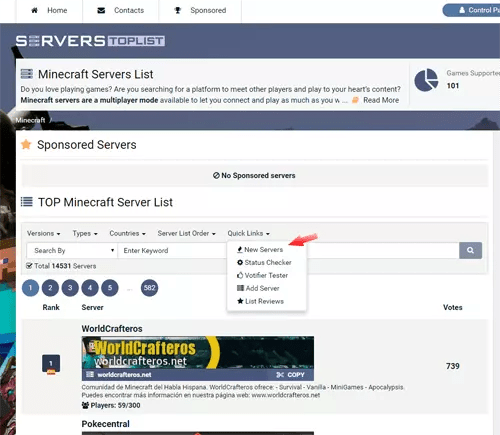The image size is (500, 435).
Task: Go to page 5 of servers
Action: (x=110, y=288)
